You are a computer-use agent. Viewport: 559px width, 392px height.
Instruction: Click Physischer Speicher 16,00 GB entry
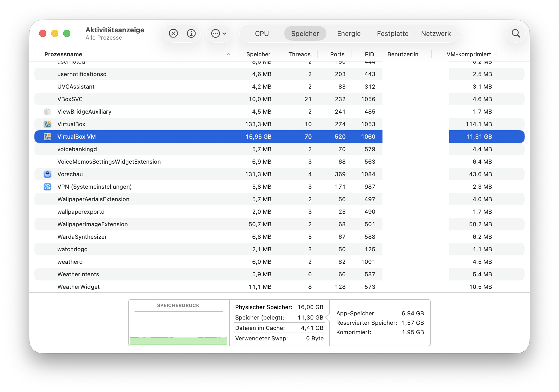279,307
